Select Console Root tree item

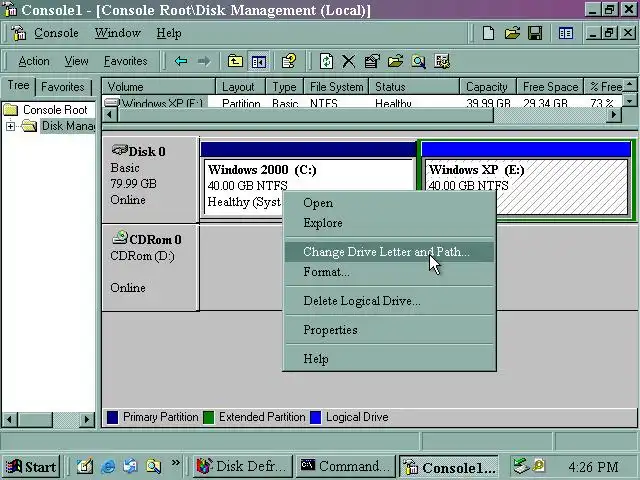pyautogui.click(x=55, y=110)
